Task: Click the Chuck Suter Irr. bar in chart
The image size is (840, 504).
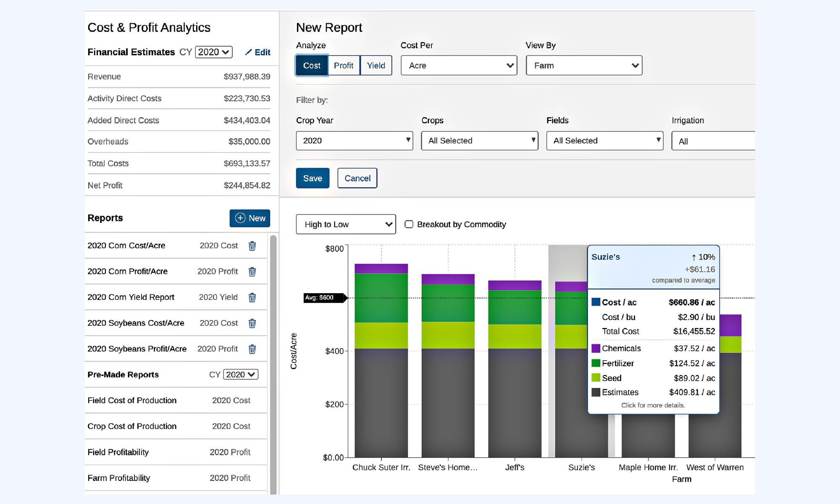Action: tap(381, 360)
